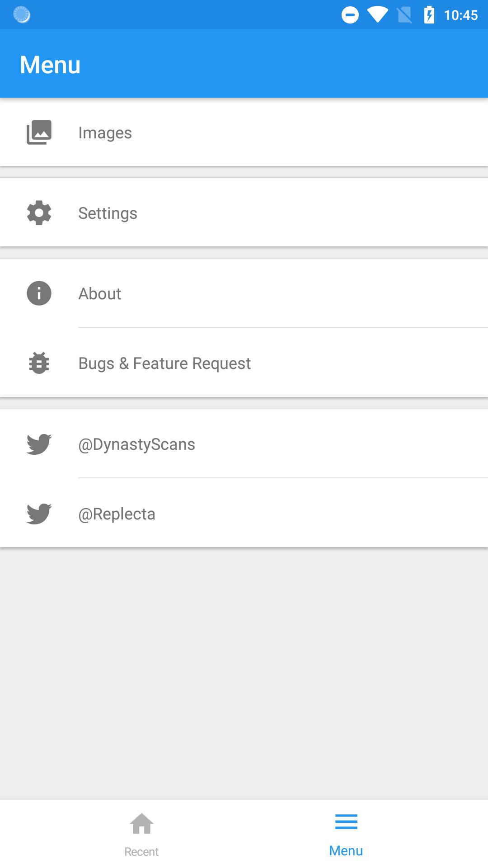Open the Images menu entry
Viewport: 488px width, 868px height.
pyautogui.click(x=105, y=133)
